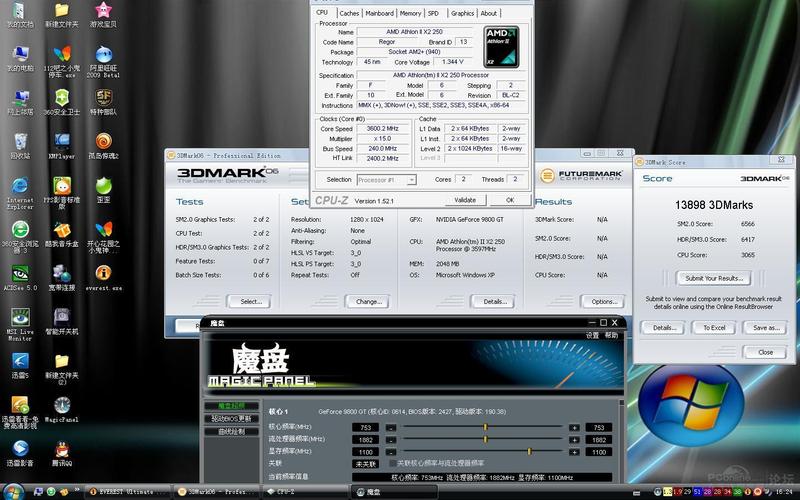Select 驱动BIOS更新 in Magic Panel sidebar
The width and height of the screenshot is (800, 500).
click(x=232, y=418)
